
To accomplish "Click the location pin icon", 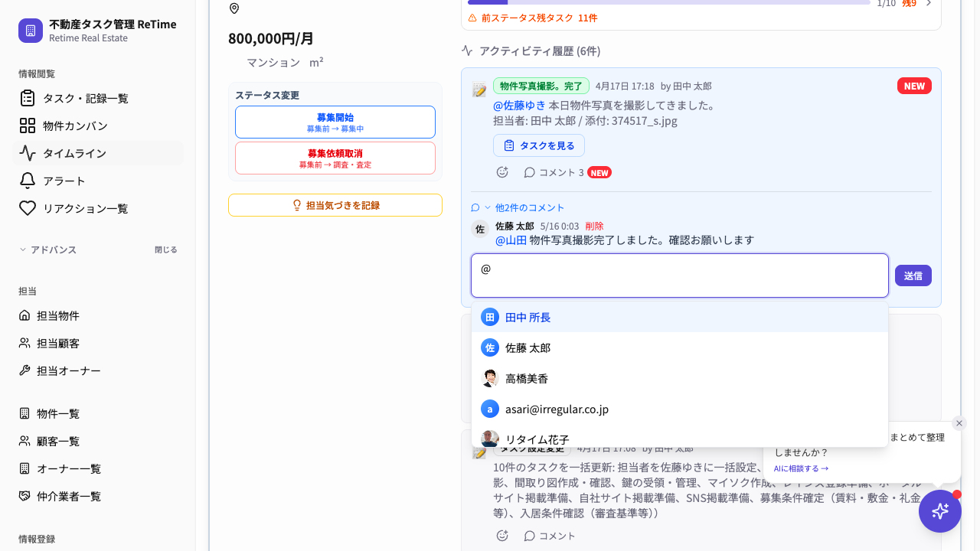I will (x=234, y=8).
